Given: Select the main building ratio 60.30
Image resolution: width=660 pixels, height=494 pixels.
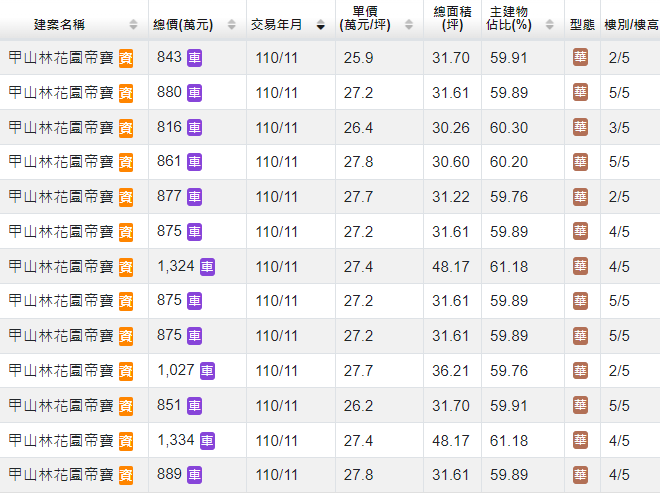Looking at the screenshot, I should pos(508,127).
